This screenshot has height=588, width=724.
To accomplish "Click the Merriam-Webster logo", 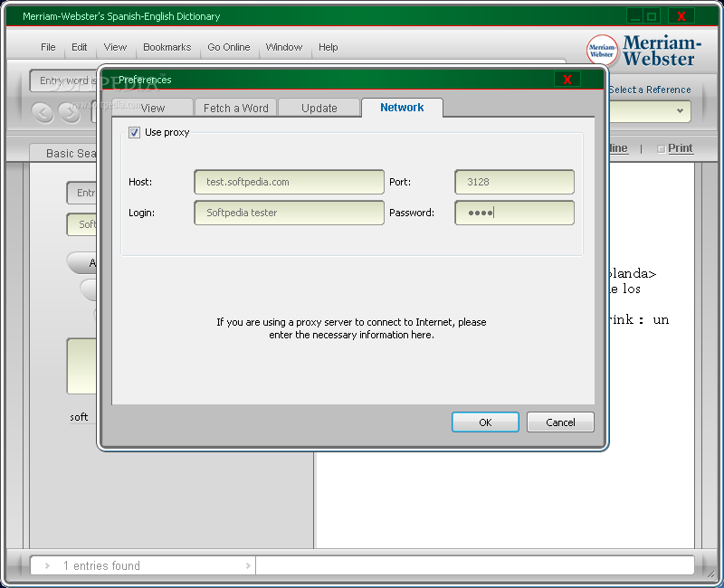I will pos(643,51).
